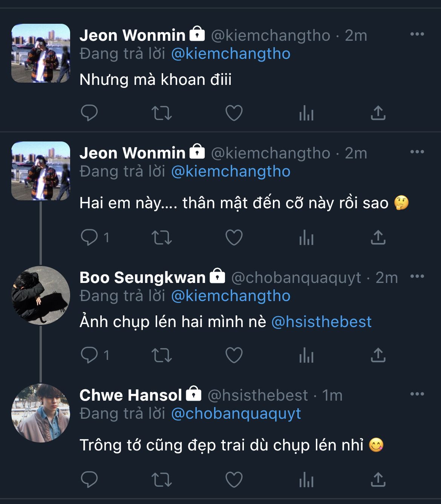Share the 'Nhưng mà khoan điii' tweet

pos(378,113)
